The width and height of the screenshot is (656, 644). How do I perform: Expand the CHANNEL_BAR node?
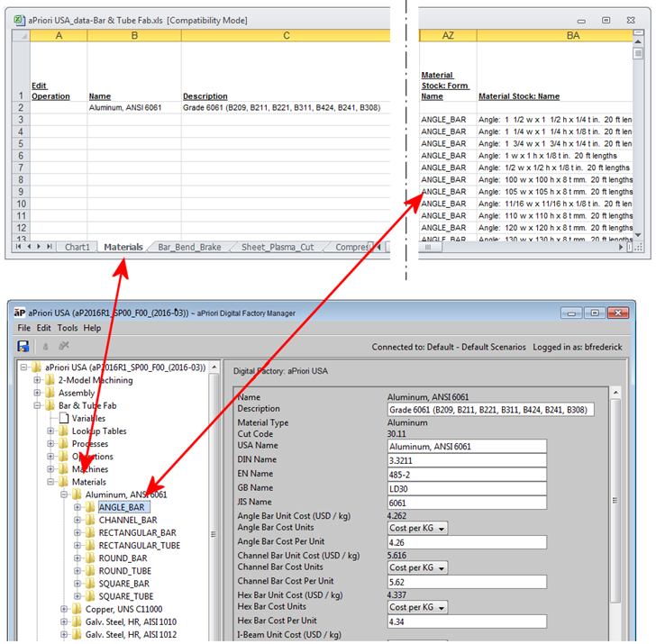coord(77,520)
